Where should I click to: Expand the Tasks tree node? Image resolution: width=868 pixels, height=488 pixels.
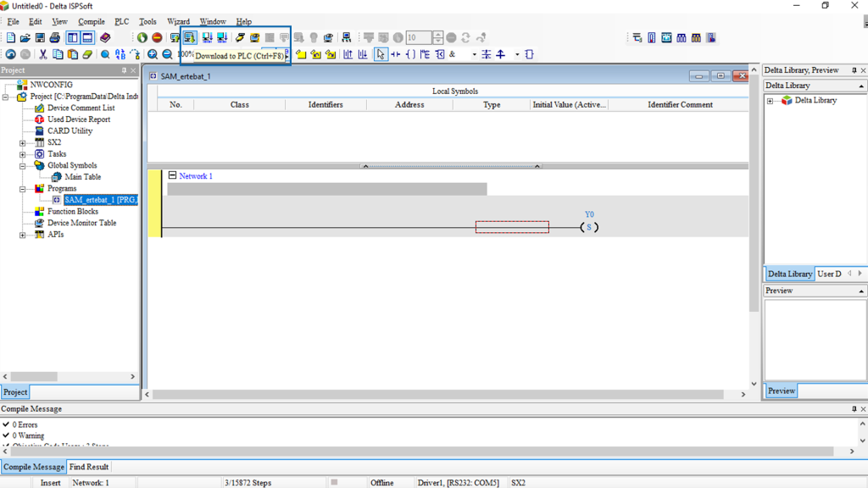pos(23,154)
